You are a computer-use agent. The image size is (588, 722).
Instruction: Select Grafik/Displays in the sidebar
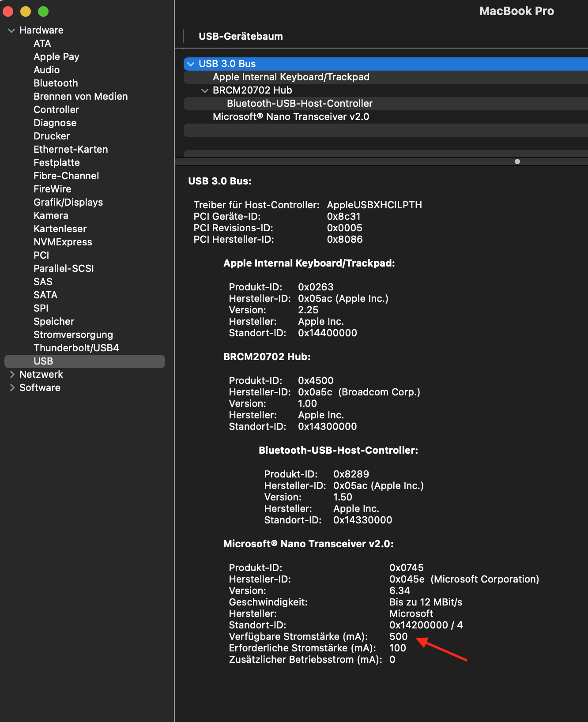point(68,203)
